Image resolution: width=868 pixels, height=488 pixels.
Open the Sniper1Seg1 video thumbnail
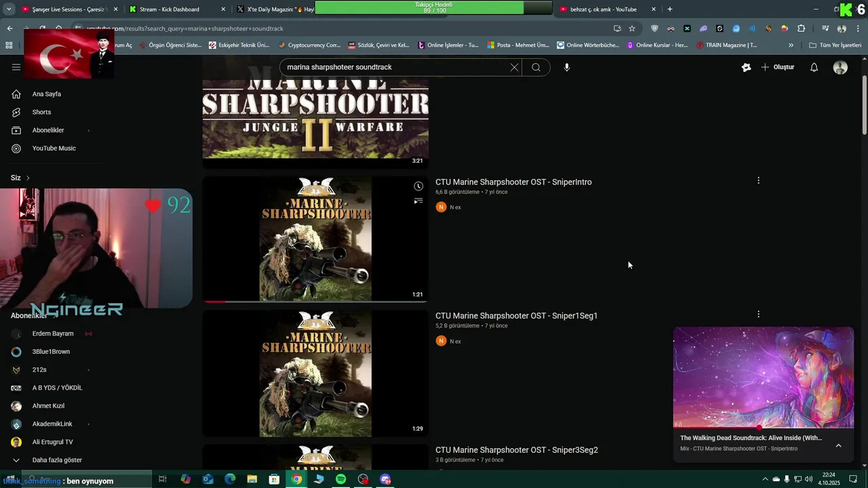(315, 373)
